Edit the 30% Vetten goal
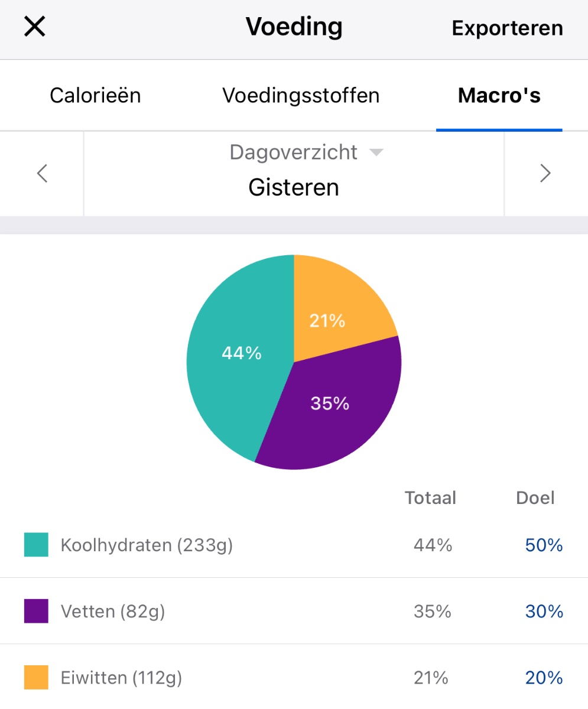Viewport: 588px width, 709px height. point(544,612)
